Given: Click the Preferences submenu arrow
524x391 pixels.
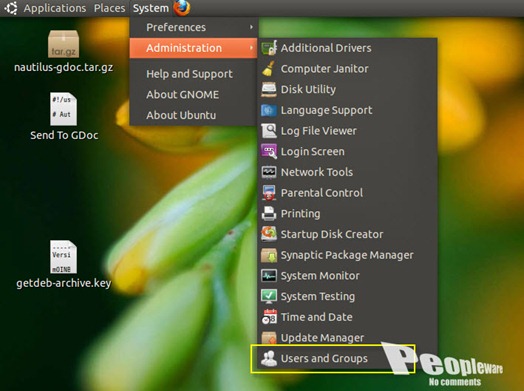Looking at the screenshot, I should 251,27.
